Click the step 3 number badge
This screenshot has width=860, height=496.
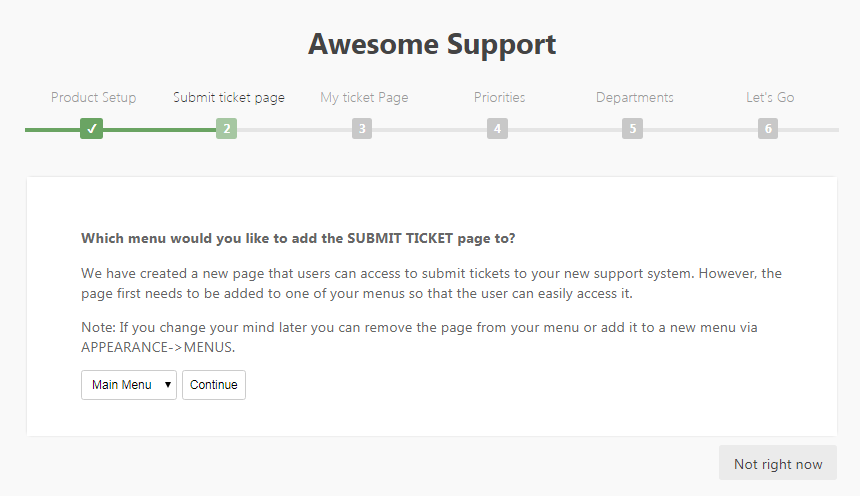[x=362, y=129]
